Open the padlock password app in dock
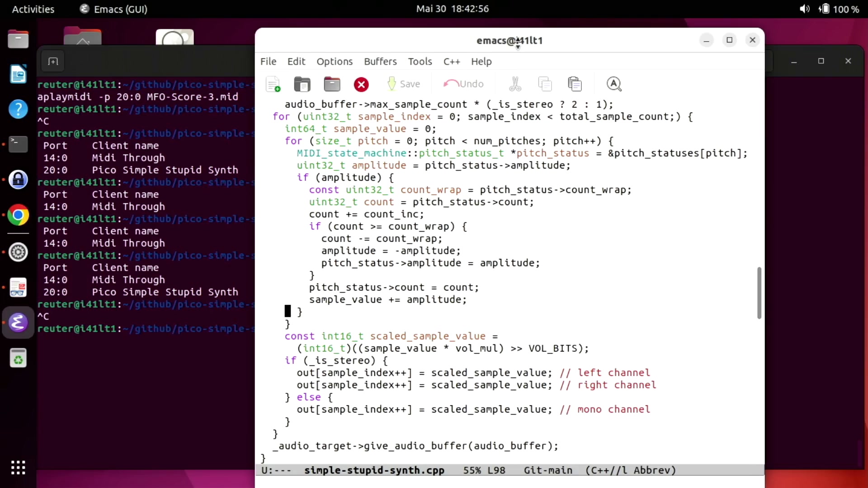The width and height of the screenshot is (868, 488). click(x=18, y=180)
